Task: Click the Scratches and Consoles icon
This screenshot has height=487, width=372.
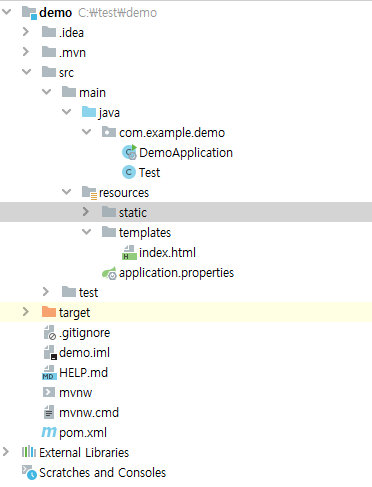Action: click(29, 473)
